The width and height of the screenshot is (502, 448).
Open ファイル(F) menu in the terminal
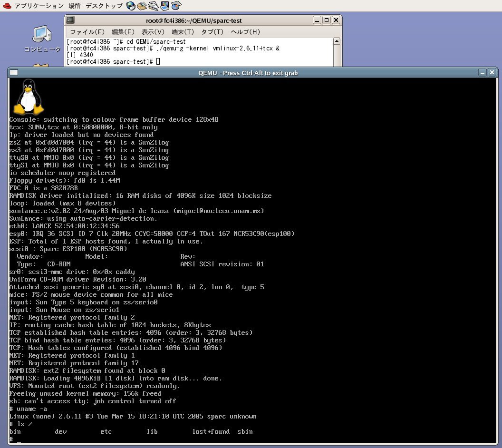point(87,32)
